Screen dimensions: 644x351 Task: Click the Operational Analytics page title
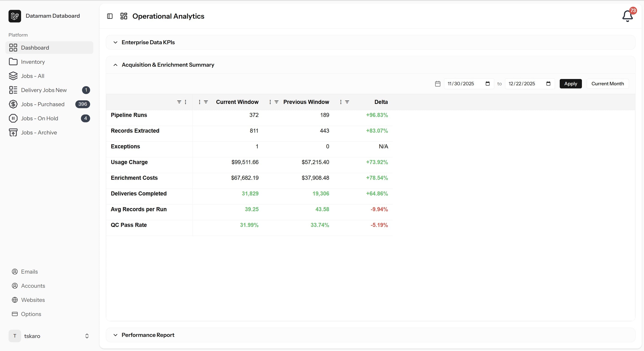(168, 16)
